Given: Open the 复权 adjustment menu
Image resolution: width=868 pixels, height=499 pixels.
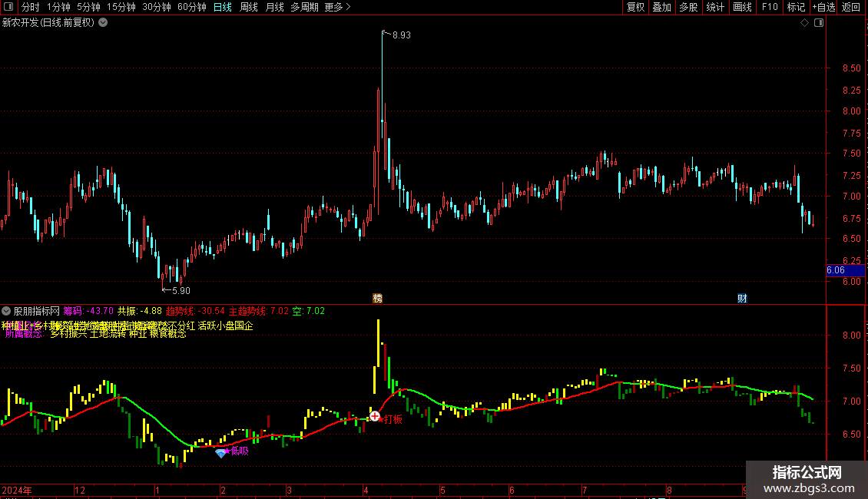Looking at the screenshot, I should (x=635, y=7).
